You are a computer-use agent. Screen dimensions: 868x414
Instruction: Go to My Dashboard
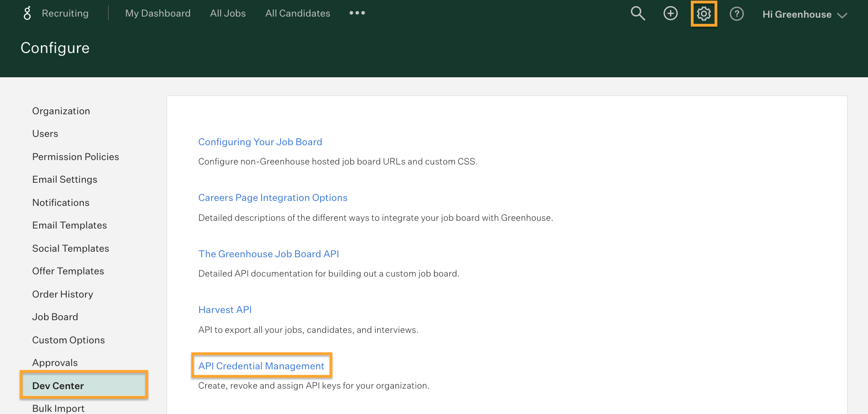158,13
